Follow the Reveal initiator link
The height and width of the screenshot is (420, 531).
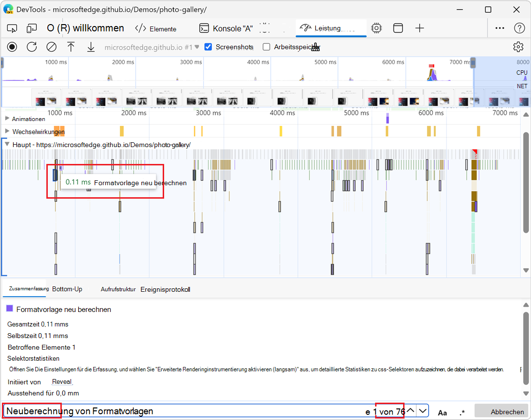(x=62, y=382)
